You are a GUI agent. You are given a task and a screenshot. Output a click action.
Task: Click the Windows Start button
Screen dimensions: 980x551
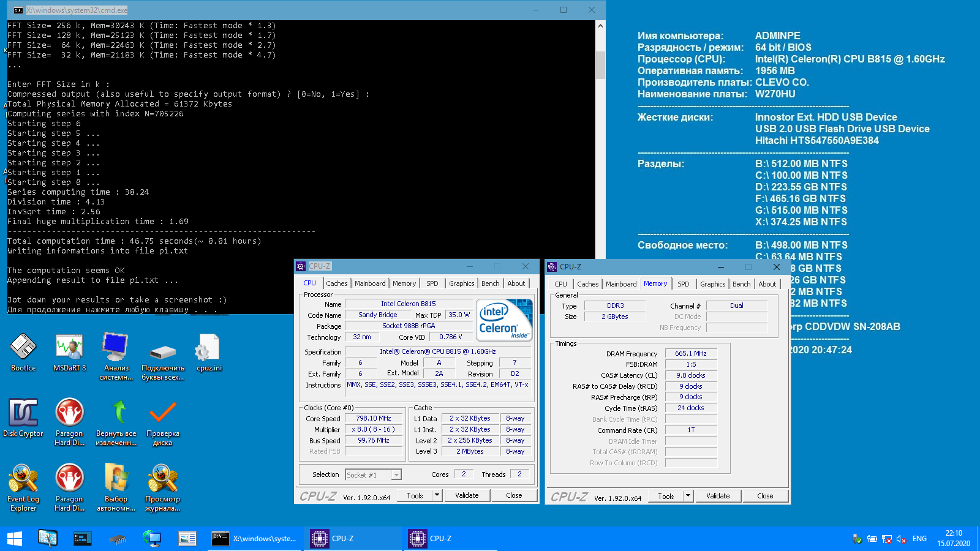[15, 539]
